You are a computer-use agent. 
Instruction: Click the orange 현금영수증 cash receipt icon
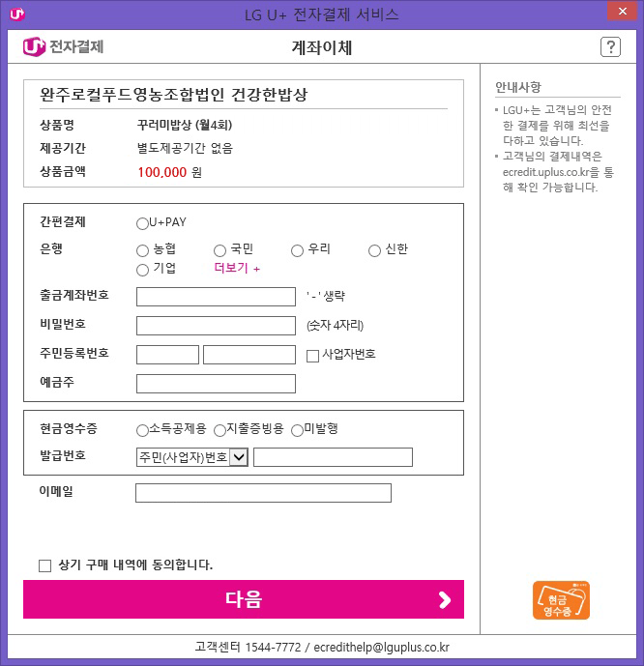click(561, 600)
